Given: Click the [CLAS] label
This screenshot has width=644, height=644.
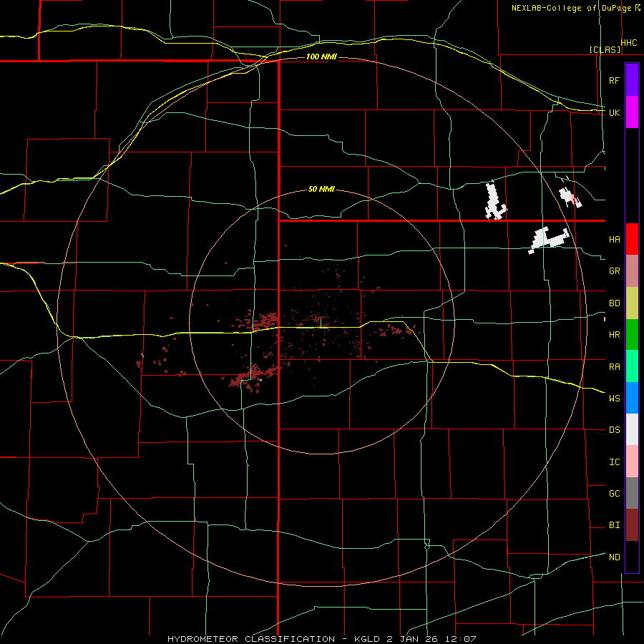Looking at the screenshot, I should pyautogui.click(x=605, y=49).
